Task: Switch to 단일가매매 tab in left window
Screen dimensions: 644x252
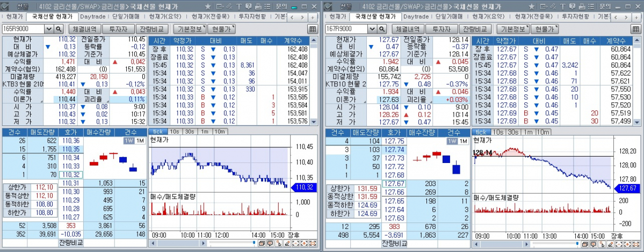Action: click(x=126, y=17)
